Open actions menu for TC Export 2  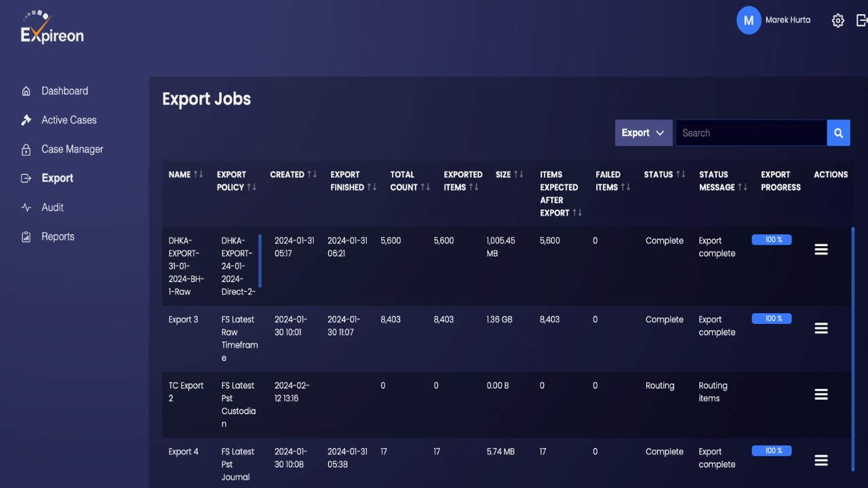coord(821,394)
